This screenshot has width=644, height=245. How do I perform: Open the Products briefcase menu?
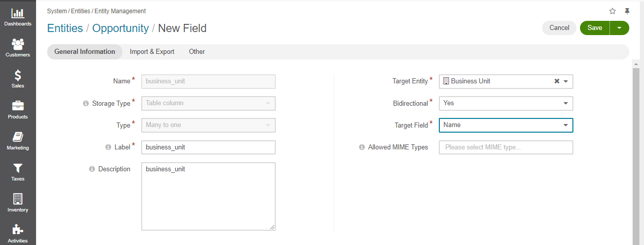[18, 110]
